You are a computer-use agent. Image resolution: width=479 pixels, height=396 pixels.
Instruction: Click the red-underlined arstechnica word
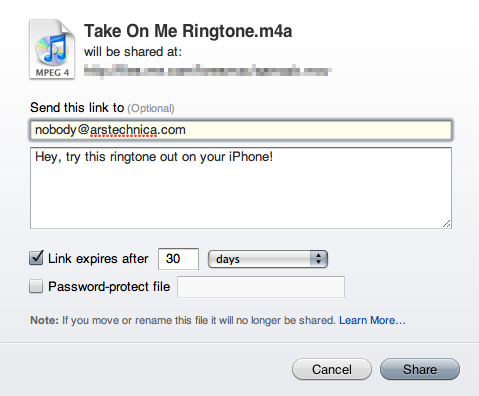click(123, 130)
